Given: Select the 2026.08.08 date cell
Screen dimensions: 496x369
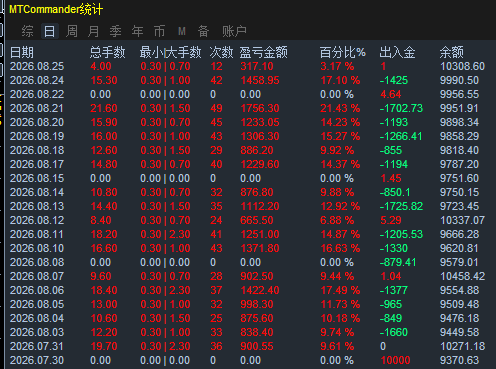Looking at the screenshot, I should [37, 262].
